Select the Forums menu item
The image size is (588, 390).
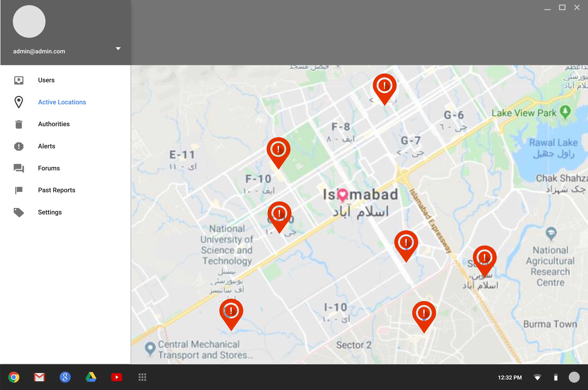49,168
